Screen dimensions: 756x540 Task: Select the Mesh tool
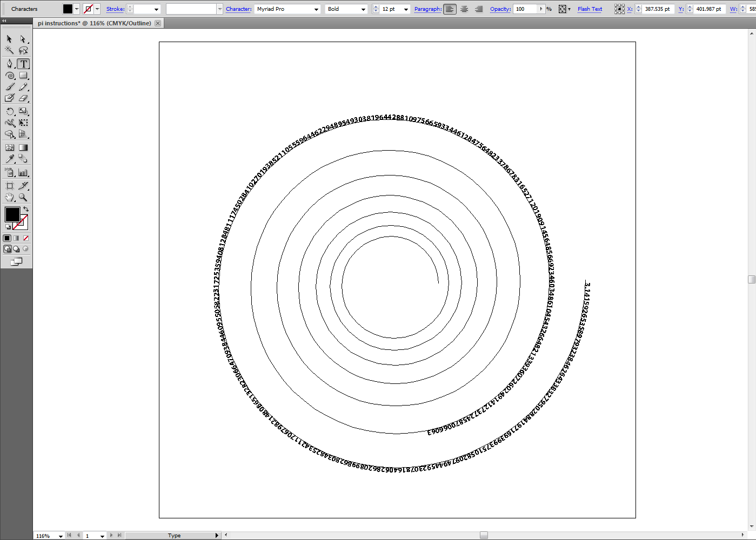pyautogui.click(x=9, y=147)
